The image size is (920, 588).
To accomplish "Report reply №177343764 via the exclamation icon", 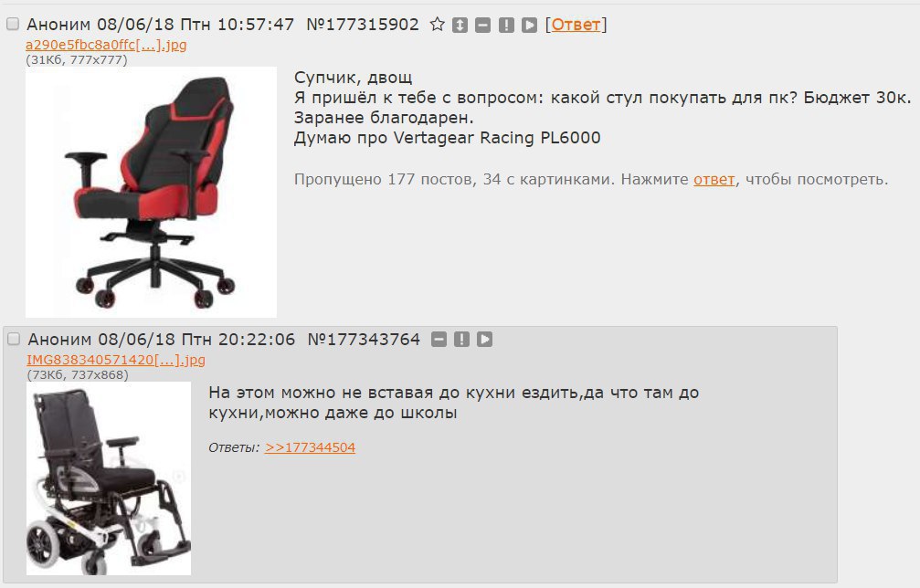I will (461, 340).
